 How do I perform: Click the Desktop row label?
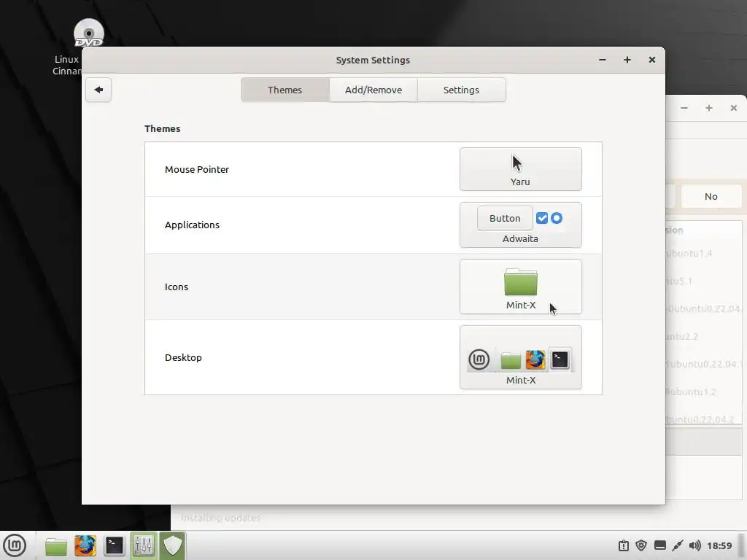183,357
